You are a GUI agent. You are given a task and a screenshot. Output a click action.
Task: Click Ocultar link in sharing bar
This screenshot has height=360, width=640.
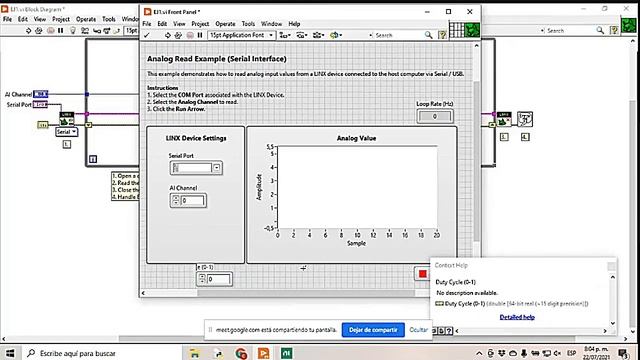click(x=418, y=330)
